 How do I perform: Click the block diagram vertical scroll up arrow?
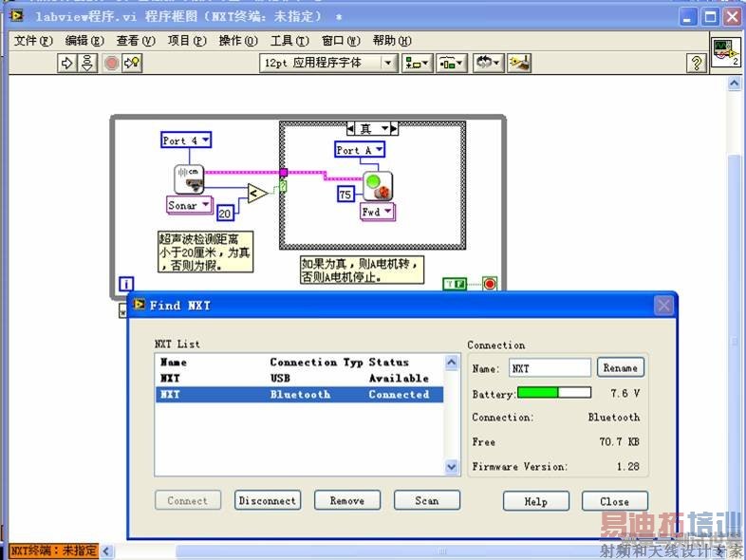point(734,84)
